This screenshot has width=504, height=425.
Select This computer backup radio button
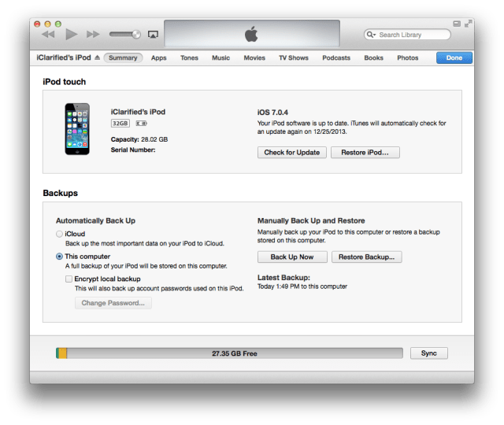click(60, 257)
